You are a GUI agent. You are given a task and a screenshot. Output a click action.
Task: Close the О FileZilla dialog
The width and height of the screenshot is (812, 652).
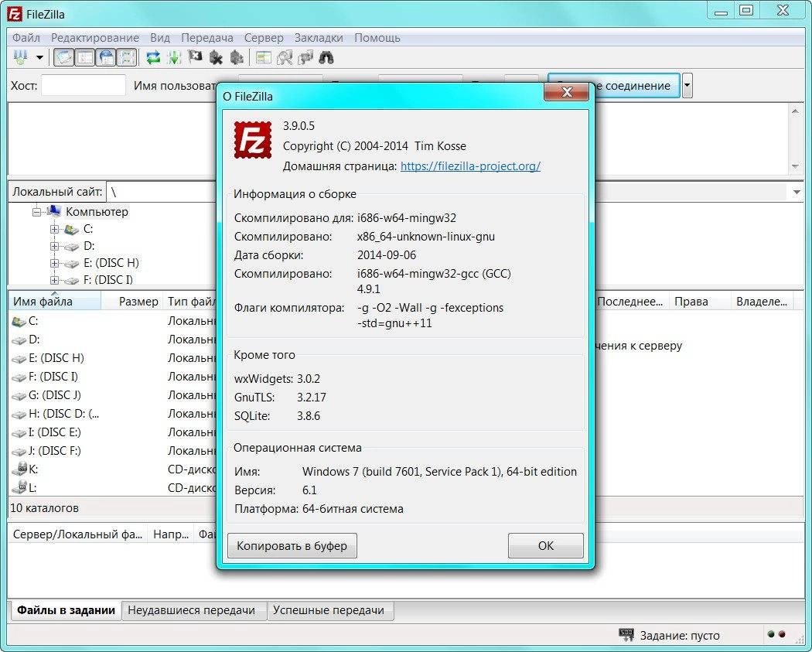[567, 93]
